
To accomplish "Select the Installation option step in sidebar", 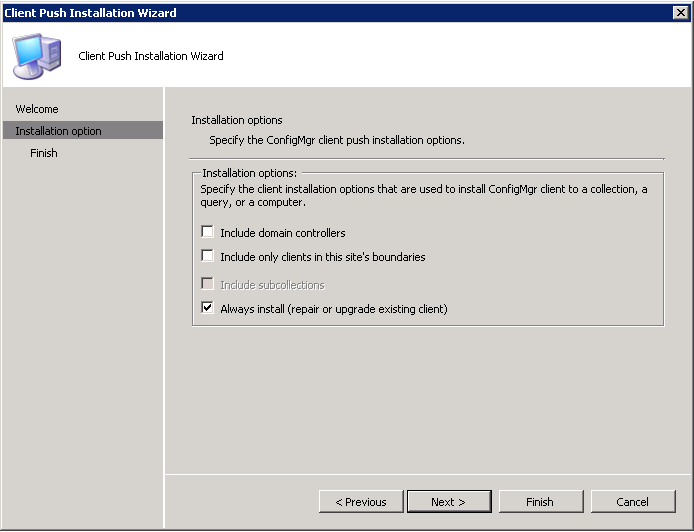I will click(83, 131).
